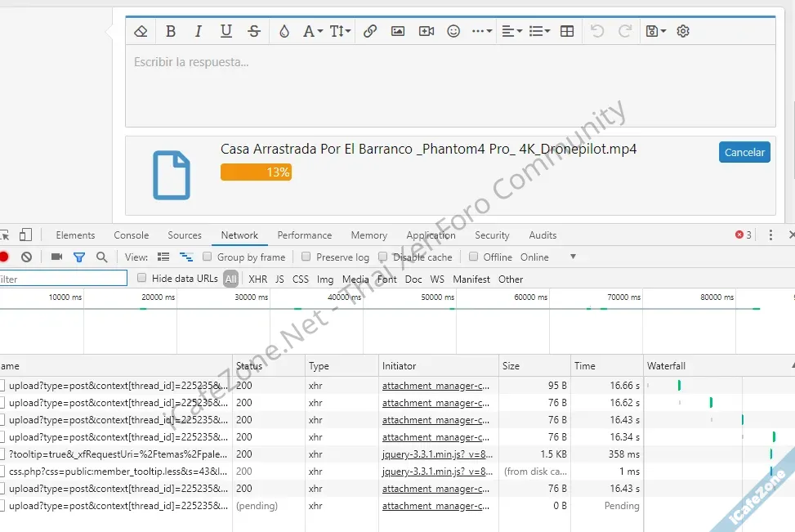Expand the text alignment dropdown
The image size is (795, 532).
(511, 31)
